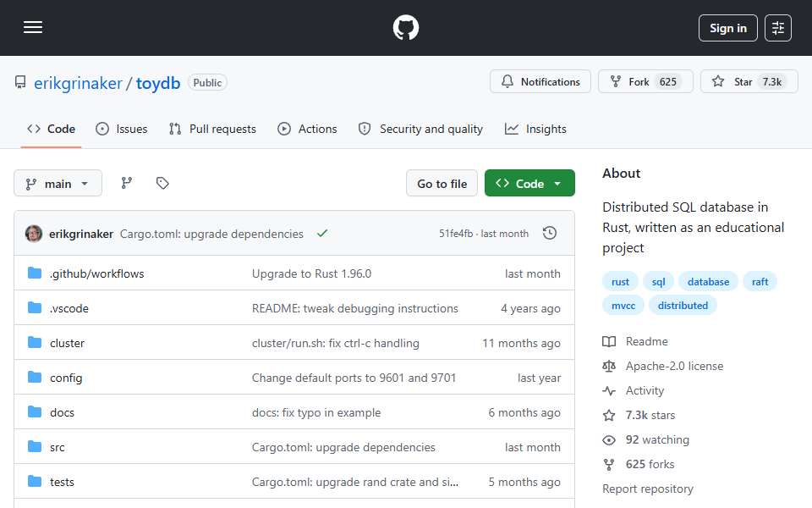View commit status green checkmark
Screen dimensions: 812x508
click(x=322, y=234)
